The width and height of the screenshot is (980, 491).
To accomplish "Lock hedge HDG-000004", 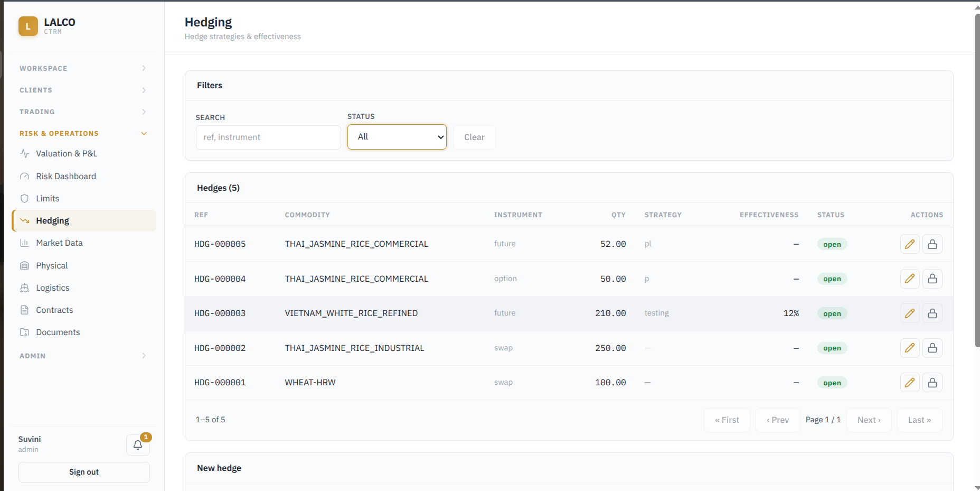I will 932,279.
